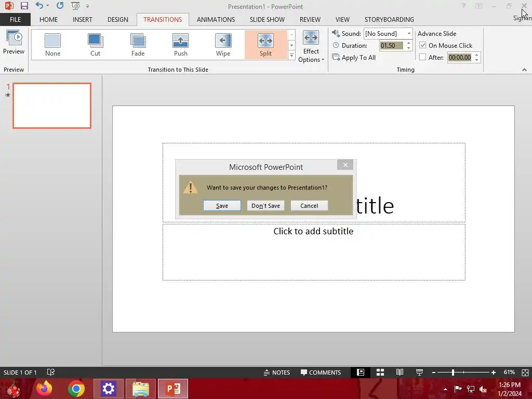Select the Fade transition

(x=138, y=45)
